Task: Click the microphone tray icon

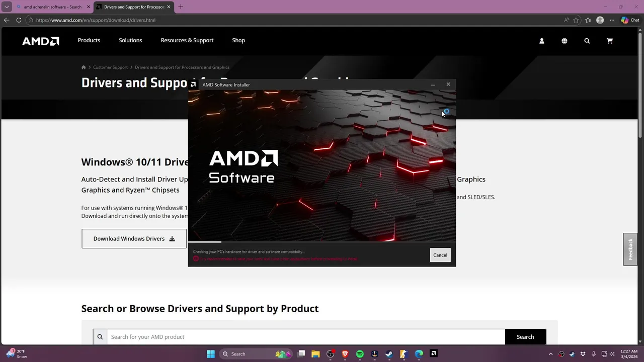Action: click(x=594, y=354)
